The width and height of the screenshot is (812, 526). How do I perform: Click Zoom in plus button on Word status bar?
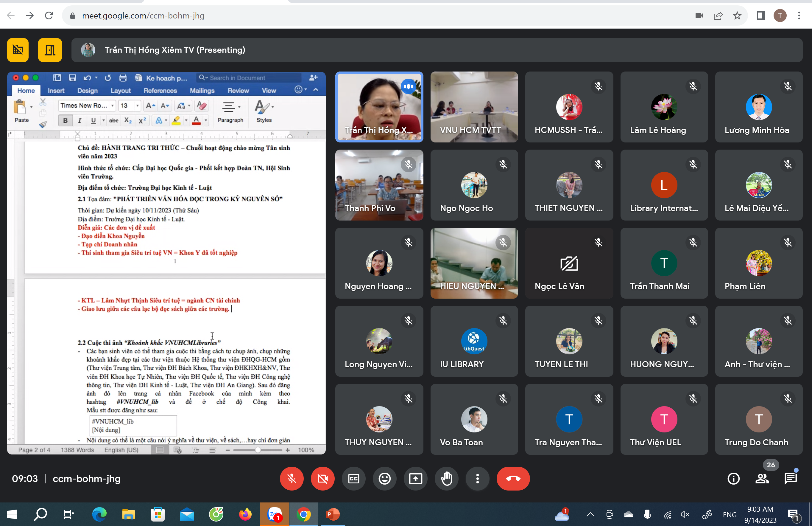(288, 450)
